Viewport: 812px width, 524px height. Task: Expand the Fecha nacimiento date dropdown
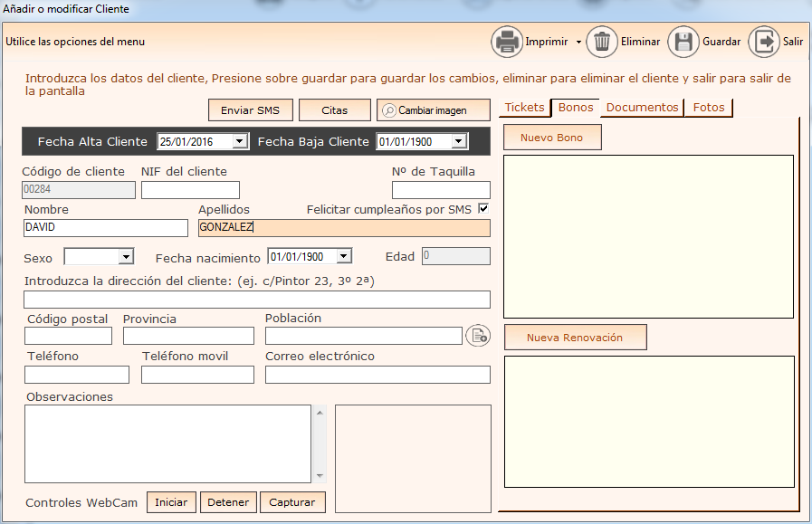coord(342,257)
